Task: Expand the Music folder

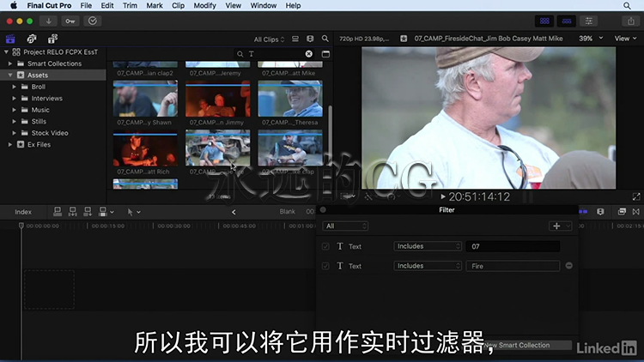Action: pos(14,110)
